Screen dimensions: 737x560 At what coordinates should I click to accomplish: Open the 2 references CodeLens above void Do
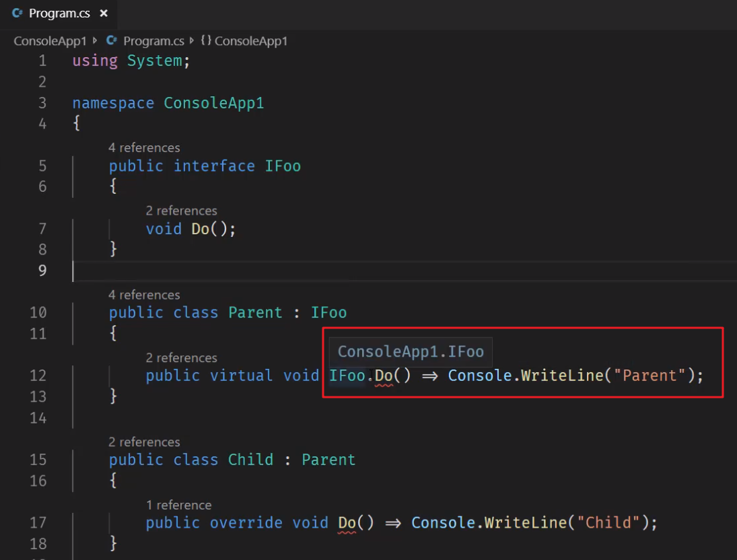(x=182, y=211)
